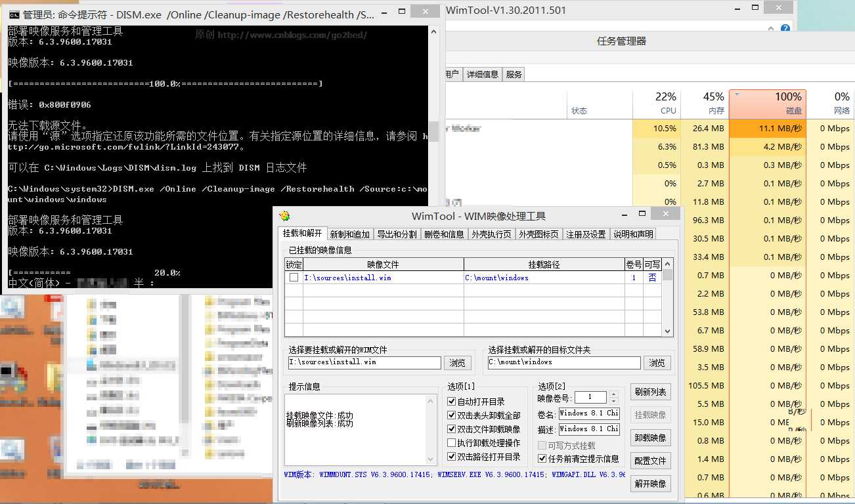Uncheck 双击文件卸载映像 option
The width and height of the screenshot is (855, 504).
click(452, 429)
